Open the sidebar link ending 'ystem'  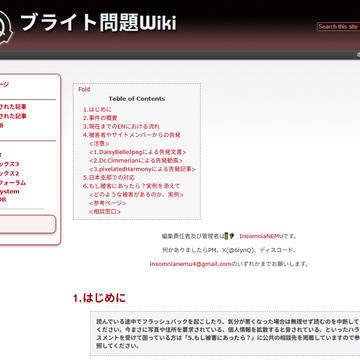coord(10,191)
